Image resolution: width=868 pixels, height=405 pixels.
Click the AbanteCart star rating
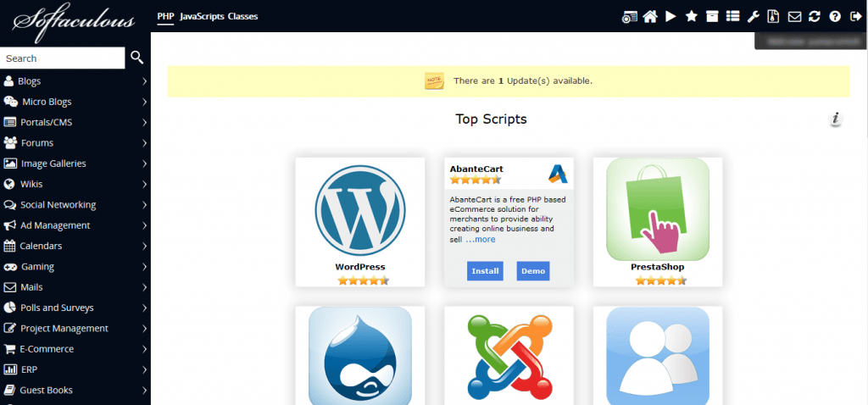pos(476,180)
